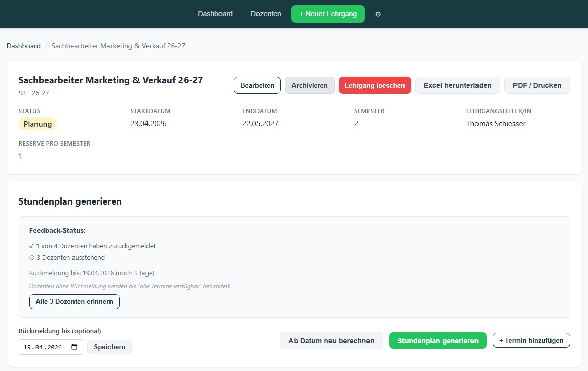Switch to the Dashboard navigation item
This screenshot has height=371, width=588.
pos(215,14)
